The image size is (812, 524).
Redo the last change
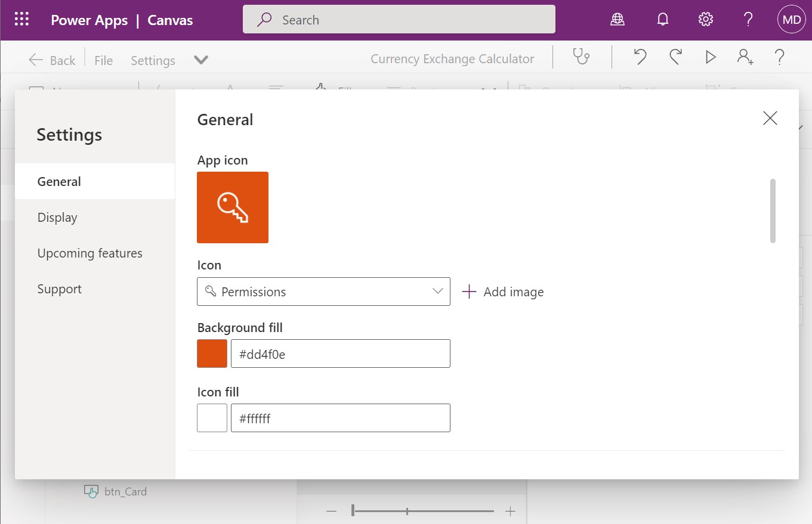coord(675,57)
